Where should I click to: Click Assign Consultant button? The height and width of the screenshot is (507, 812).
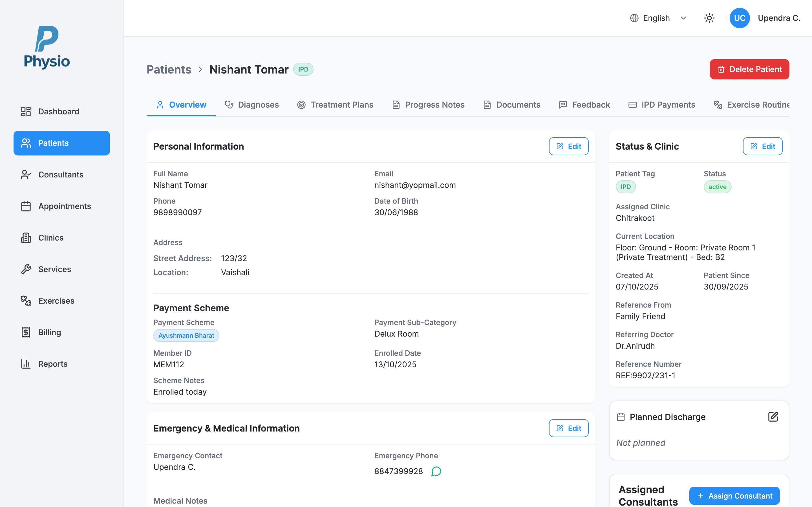click(734, 496)
